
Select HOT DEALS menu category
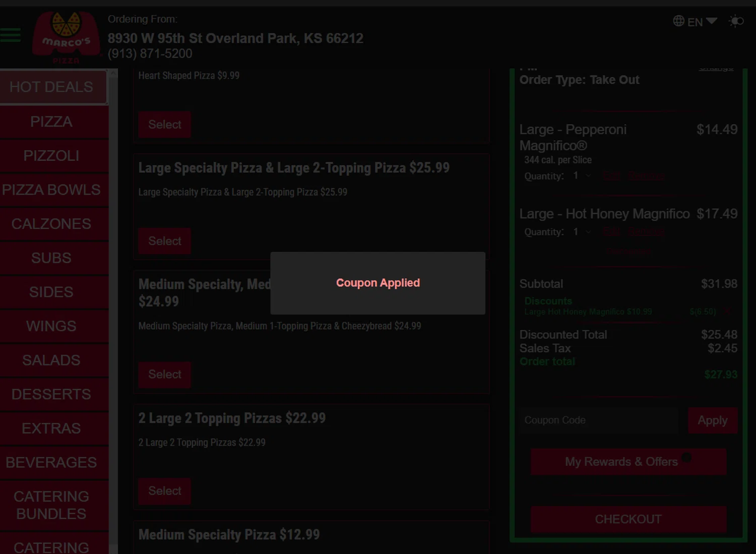[53, 87]
